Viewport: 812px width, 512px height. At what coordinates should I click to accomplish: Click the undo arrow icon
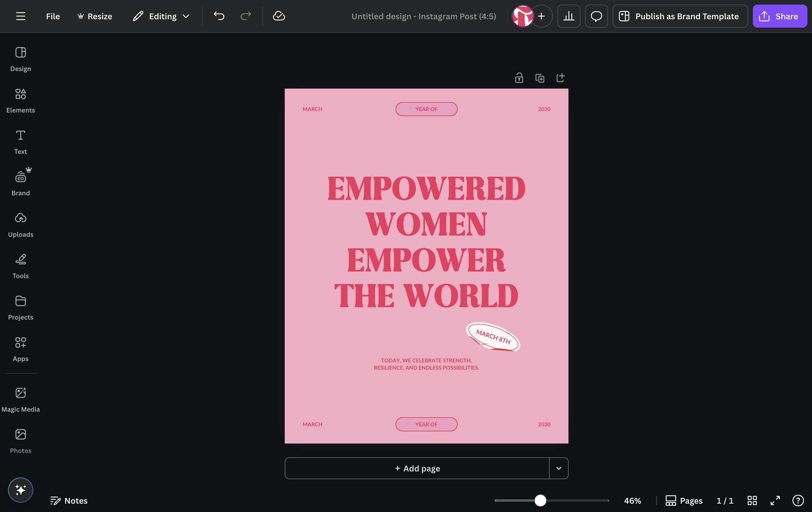(219, 16)
